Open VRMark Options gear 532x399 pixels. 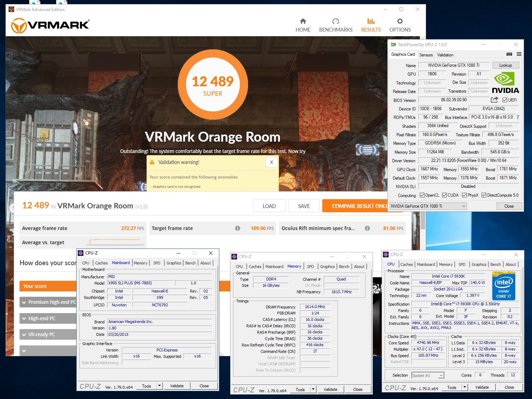400,21
